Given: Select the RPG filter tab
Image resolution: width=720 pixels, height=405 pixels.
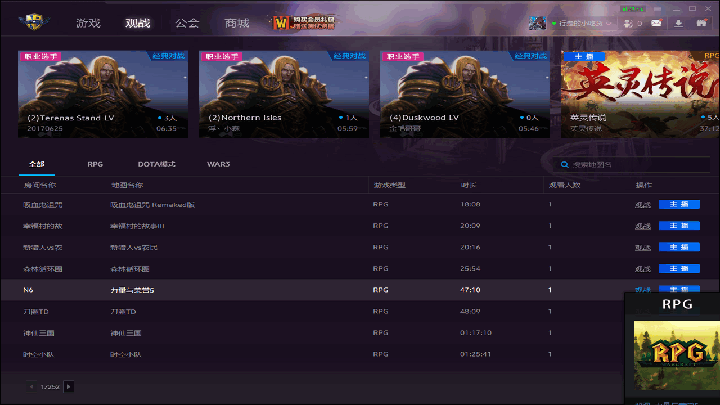Looking at the screenshot, I should click(95, 164).
